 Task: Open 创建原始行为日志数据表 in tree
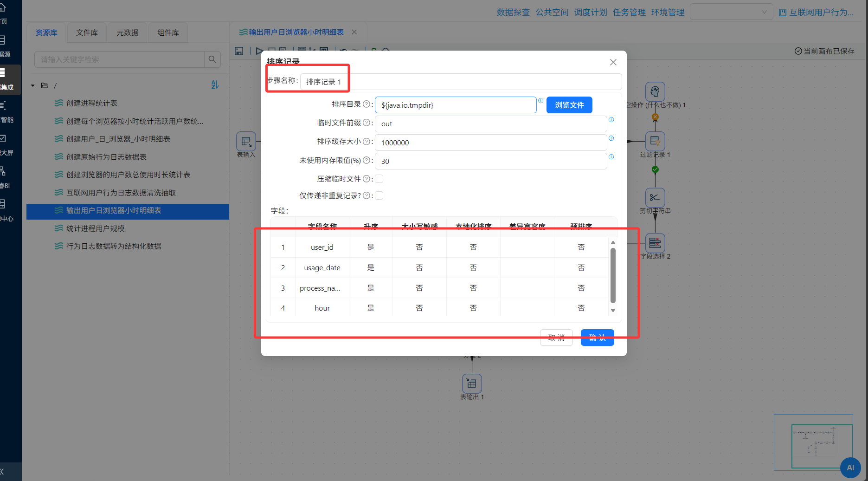(106, 157)
